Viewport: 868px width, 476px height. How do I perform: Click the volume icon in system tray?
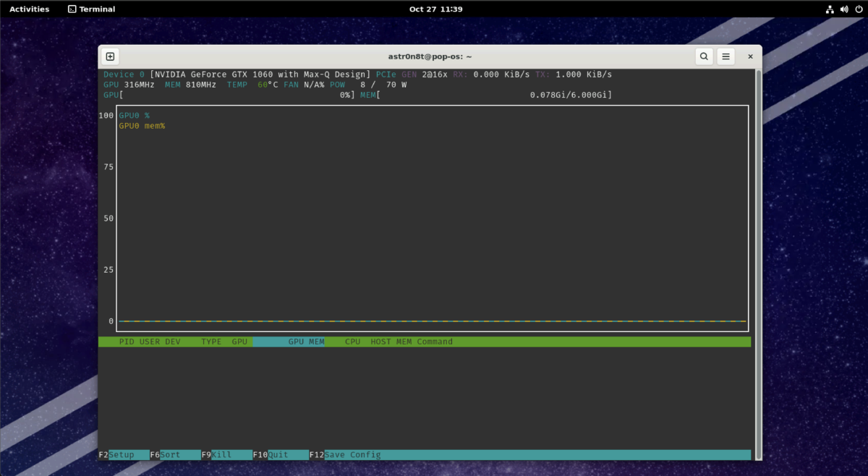point(842,9)
